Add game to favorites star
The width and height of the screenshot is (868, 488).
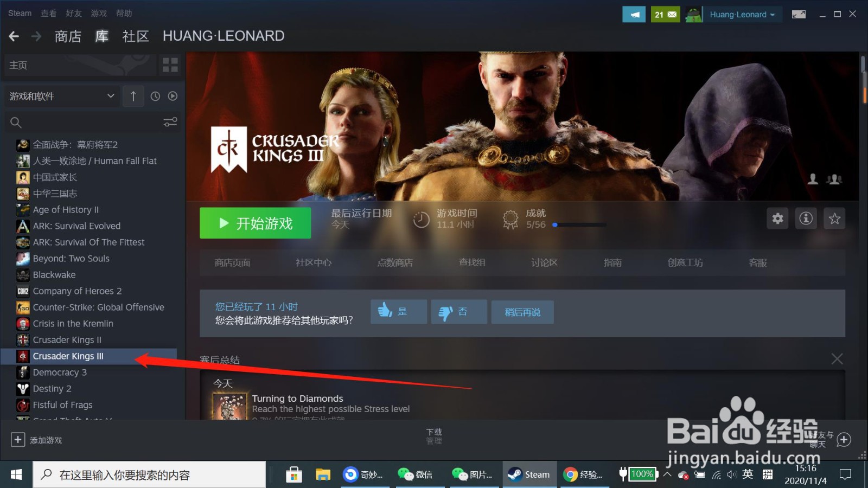[x=834, y=219]
